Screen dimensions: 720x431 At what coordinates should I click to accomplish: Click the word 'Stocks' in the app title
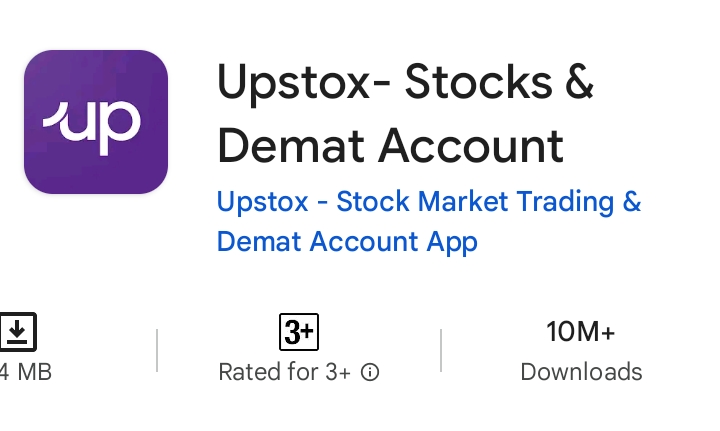478,83
